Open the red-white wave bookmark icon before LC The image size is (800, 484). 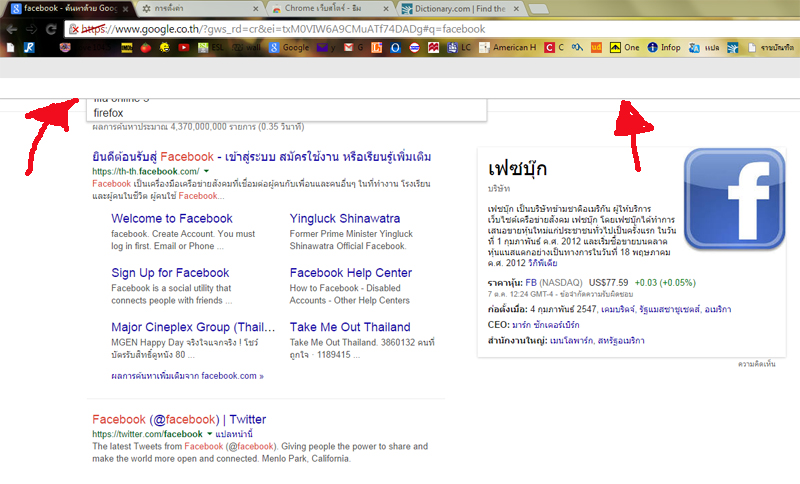tap(433, 47)
